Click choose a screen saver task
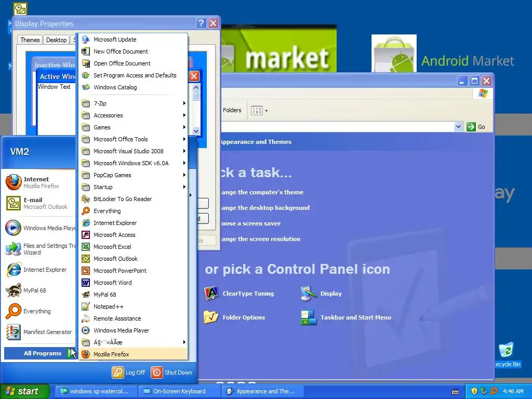The image size is (532, 399). (x=251, y=223)
